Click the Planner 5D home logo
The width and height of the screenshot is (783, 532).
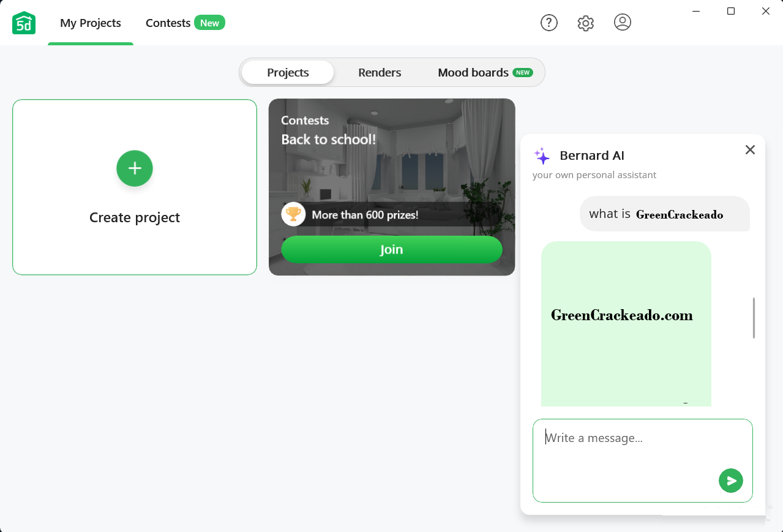coord(24,23)
